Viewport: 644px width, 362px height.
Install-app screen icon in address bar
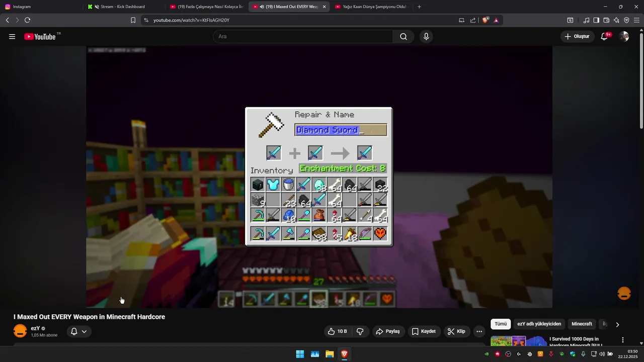click(461, 20)
